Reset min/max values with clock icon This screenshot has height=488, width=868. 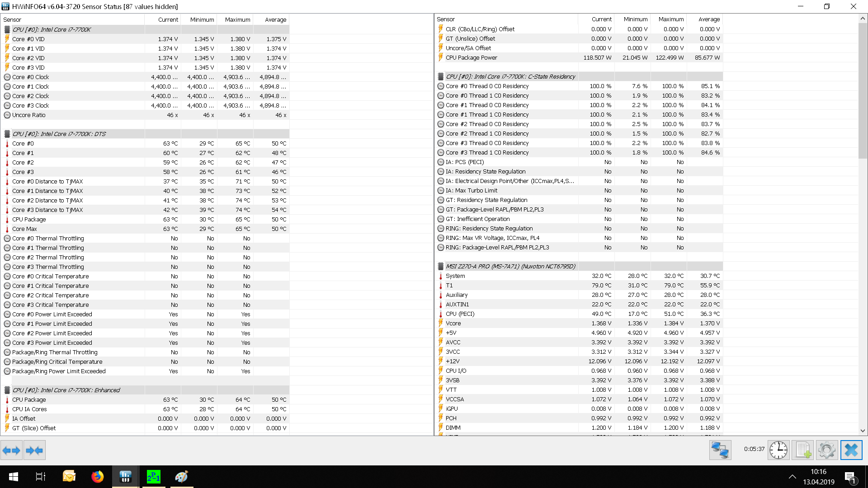(x=778, y=450)
